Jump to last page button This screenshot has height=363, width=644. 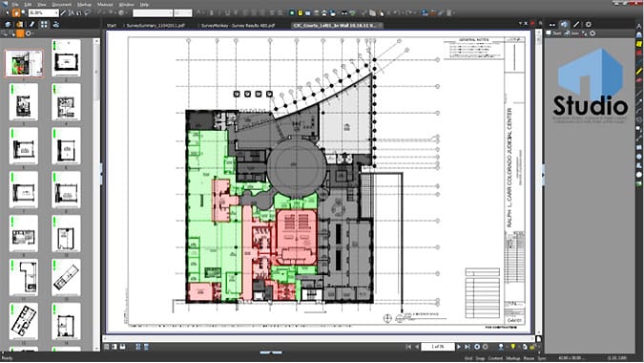467,347
